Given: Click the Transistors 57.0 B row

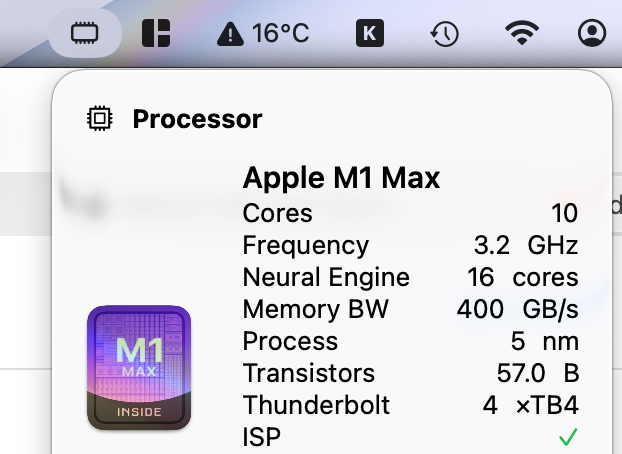Looking at the screenshot, I should coord(410,373).
